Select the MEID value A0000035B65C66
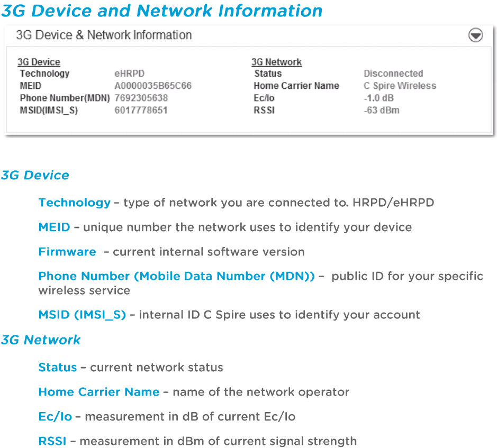 point(153,86)
